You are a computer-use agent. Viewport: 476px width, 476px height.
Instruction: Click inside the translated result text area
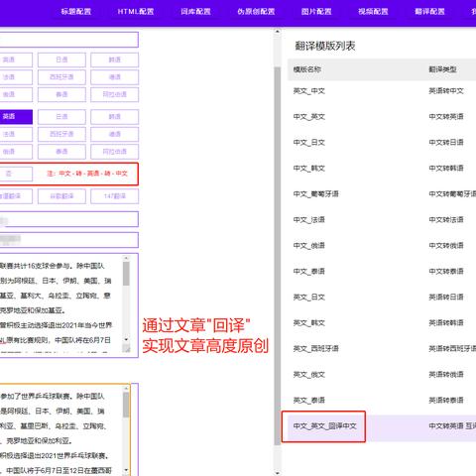pos(61,429)
